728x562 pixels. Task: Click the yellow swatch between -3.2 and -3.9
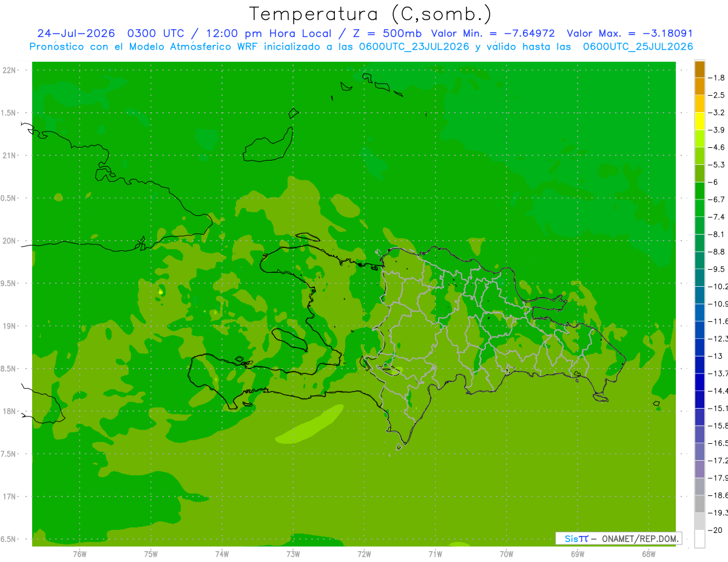[699, 121]
